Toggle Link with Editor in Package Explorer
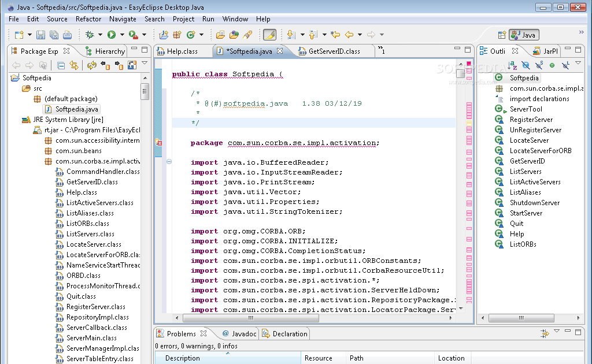592x364 pixels. (x=74, y=66)
